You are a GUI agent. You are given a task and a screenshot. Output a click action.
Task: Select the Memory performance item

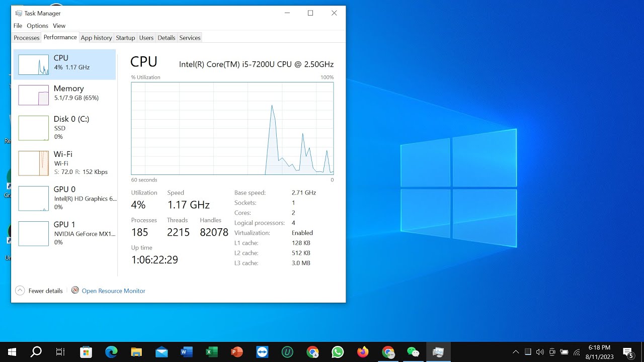coord(64,95)
